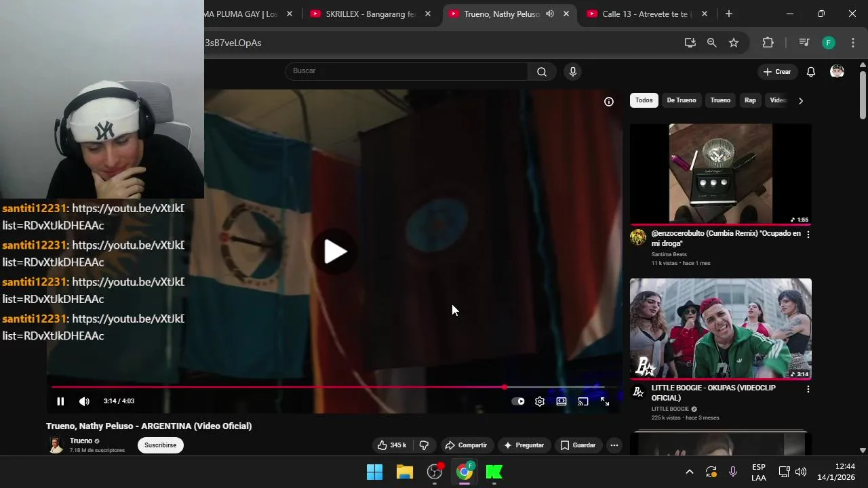Open Windows Start menu
The image size is (868, 488).
(x=374, y=472)
